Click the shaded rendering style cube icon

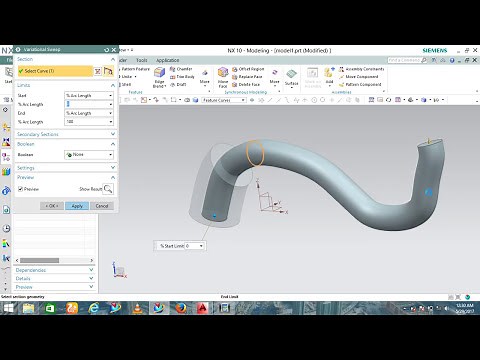[x=424, y=100]
